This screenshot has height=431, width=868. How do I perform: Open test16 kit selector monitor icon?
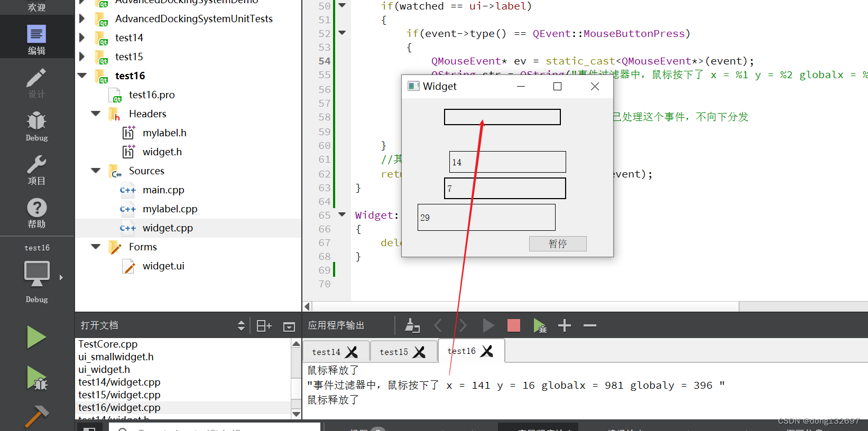click(36, 275)
